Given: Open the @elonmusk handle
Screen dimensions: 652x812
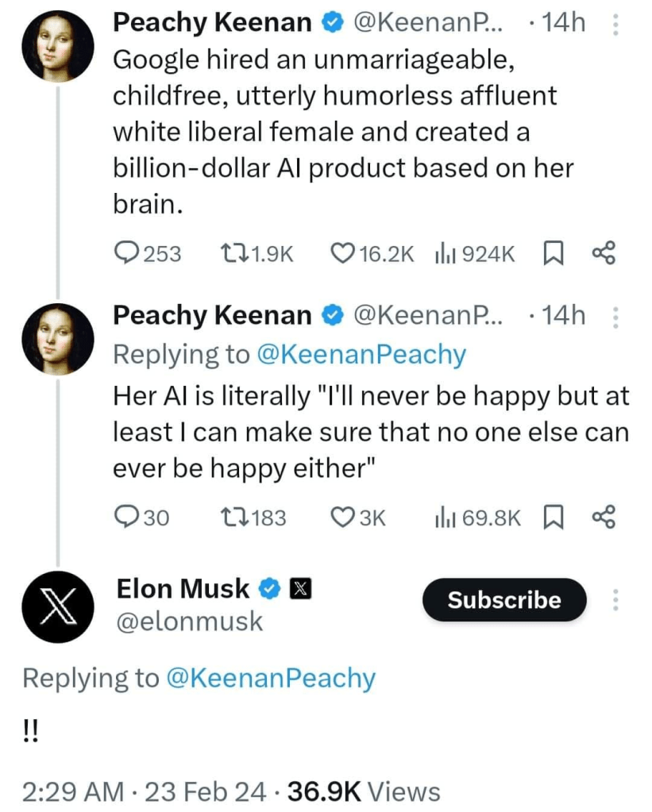Looking at the screenshot, I should click(190, 622).
